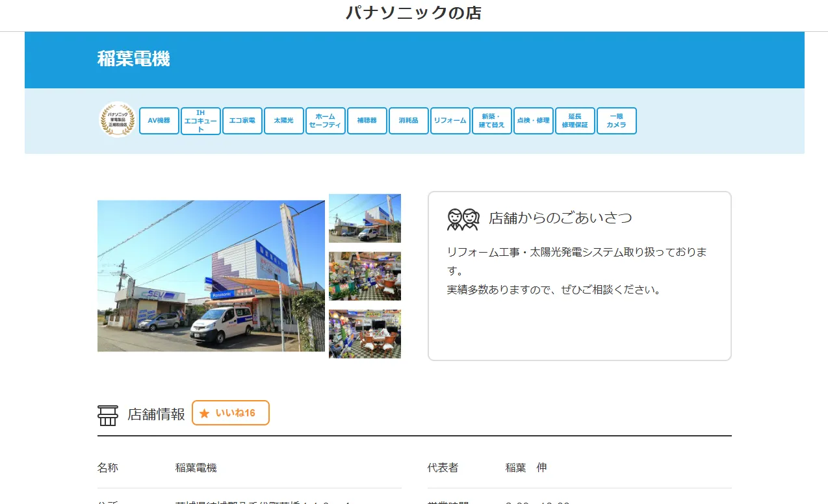Choose the エコ家電 category tag
The height and width of the screenshot is (504, 828).
click(242, 121)
